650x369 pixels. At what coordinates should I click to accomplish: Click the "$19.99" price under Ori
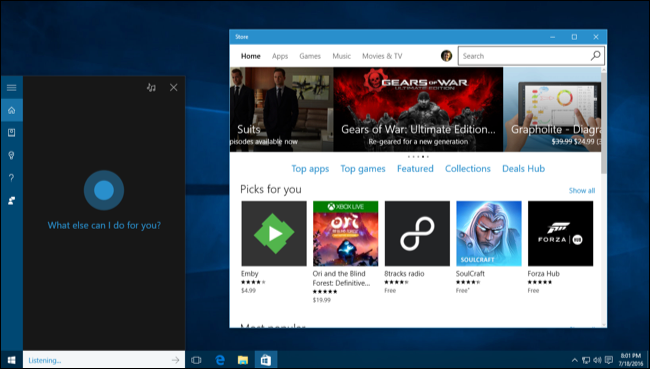pyautogui.click(x=322, y=300)
